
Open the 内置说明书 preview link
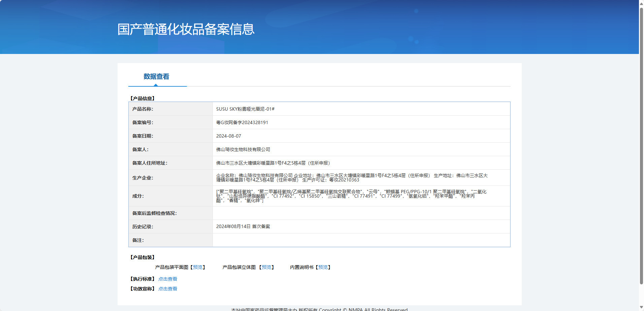(323, 267)
